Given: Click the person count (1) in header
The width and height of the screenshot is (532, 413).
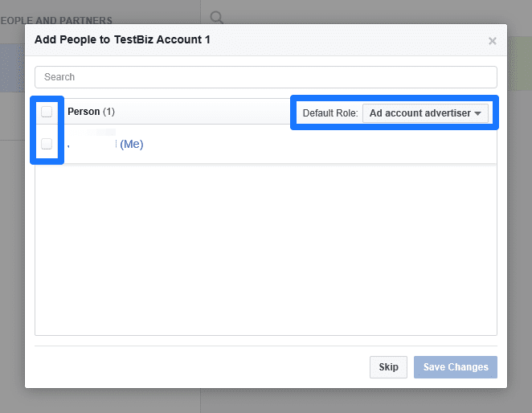Looking at the screenshot, I should coord(108,112).
